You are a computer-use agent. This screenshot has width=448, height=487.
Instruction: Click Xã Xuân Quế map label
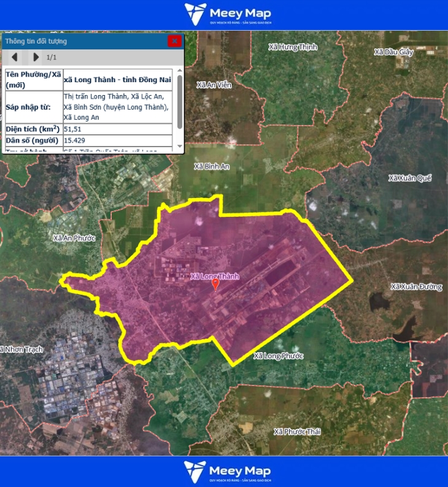(x=410, y=178)
